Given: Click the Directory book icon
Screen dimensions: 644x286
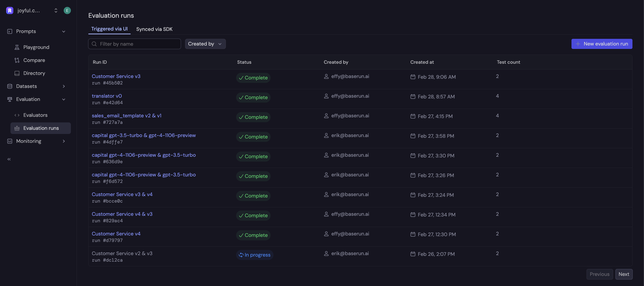Looking at the screenshot, I should [x=17, y=73].
